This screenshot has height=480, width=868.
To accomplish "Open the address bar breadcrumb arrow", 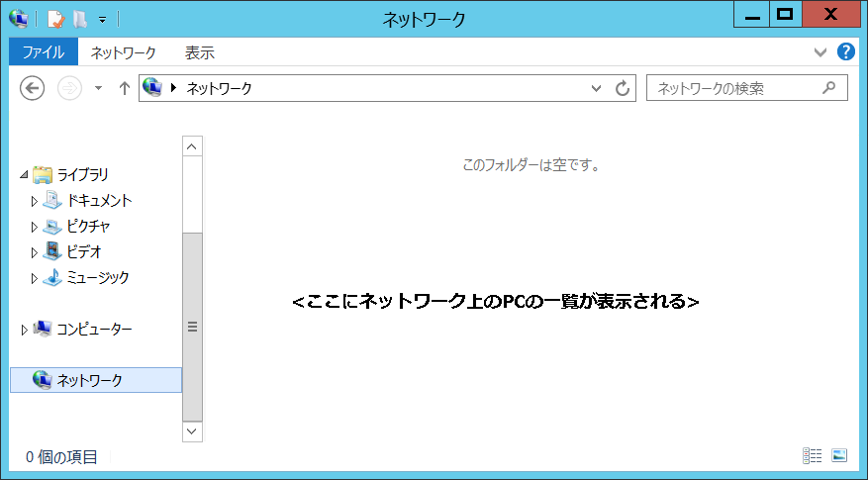I will point(174,87).
